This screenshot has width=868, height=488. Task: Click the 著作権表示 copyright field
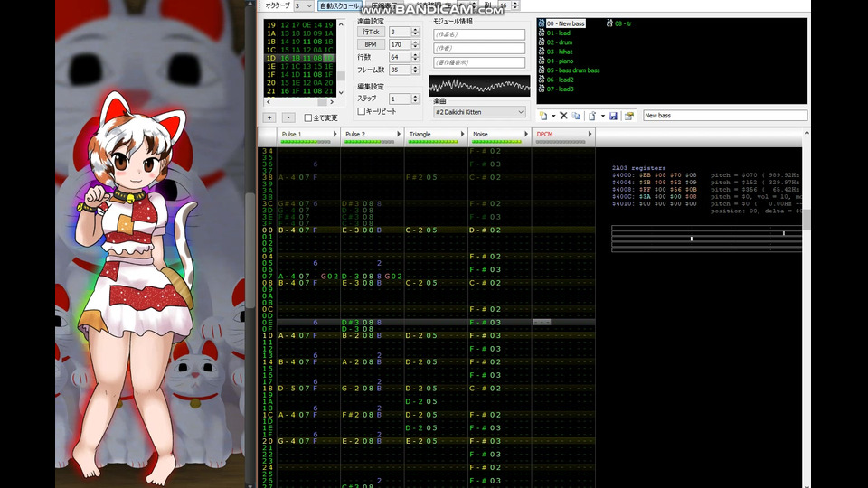pyautogui.click(x=479, y=62)
